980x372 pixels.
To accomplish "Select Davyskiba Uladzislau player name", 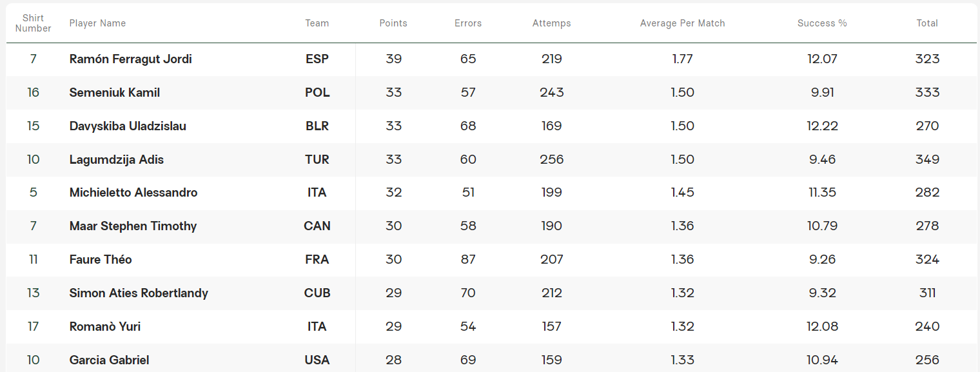I will tap(128, 126).
